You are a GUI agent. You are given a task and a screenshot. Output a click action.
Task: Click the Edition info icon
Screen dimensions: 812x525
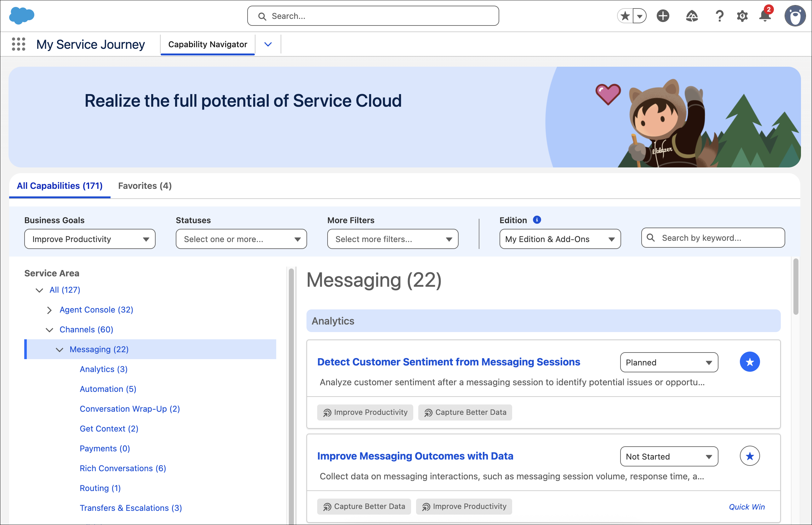click(537, 220)
